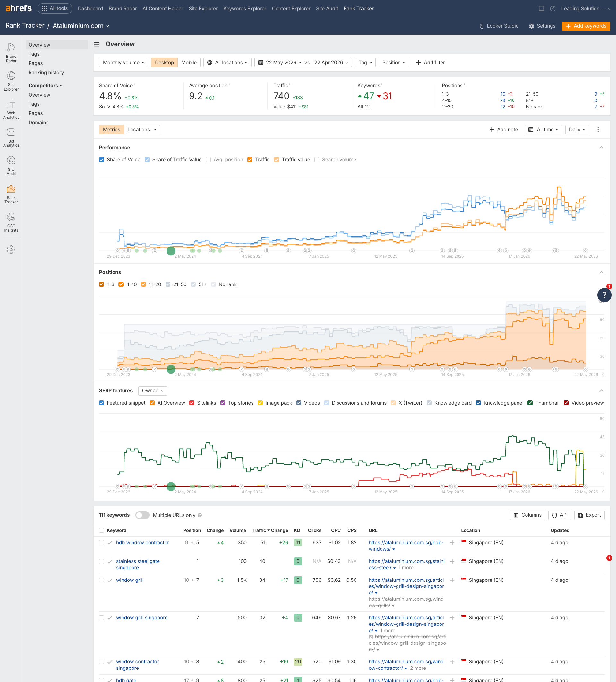Click the monitor icon in top bar
Viewport: 616px width, 682px height.
(541, 8)
